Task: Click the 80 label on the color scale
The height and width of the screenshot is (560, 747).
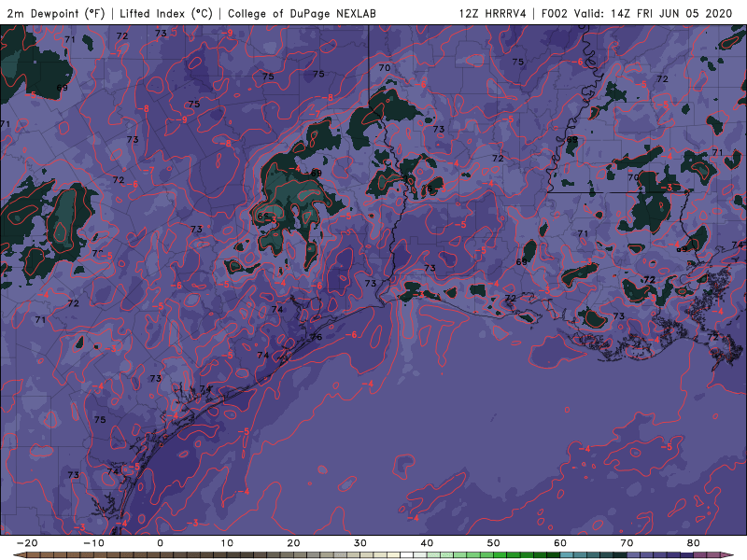Action: point(694,543)
